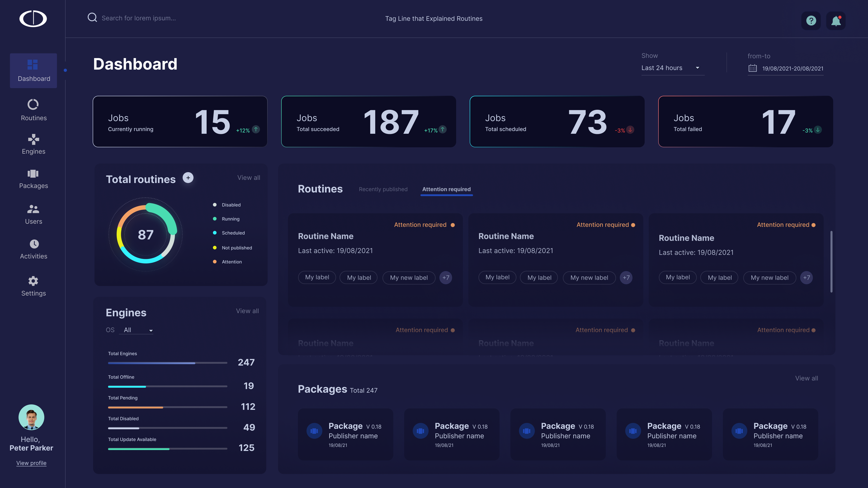Toggle the Running legend entry
Image resolution: width=868 pixels, height=488 pixels.
[x=226, y=219]
